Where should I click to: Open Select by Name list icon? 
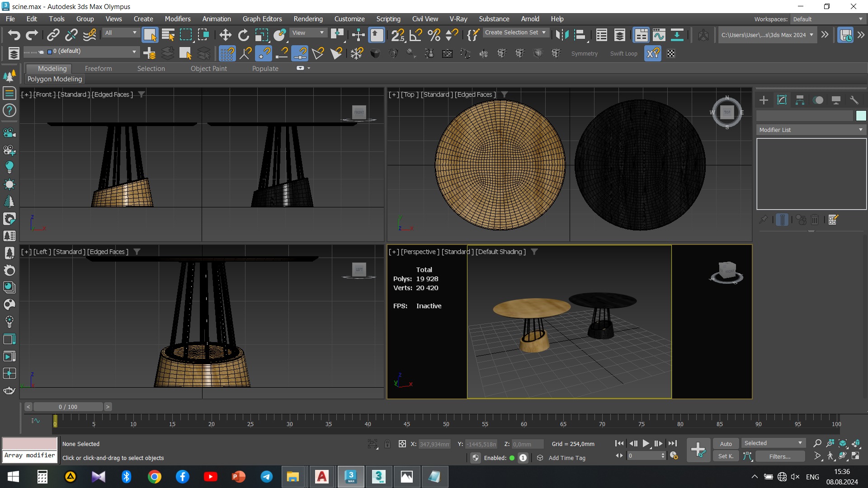tap(168, 35)
